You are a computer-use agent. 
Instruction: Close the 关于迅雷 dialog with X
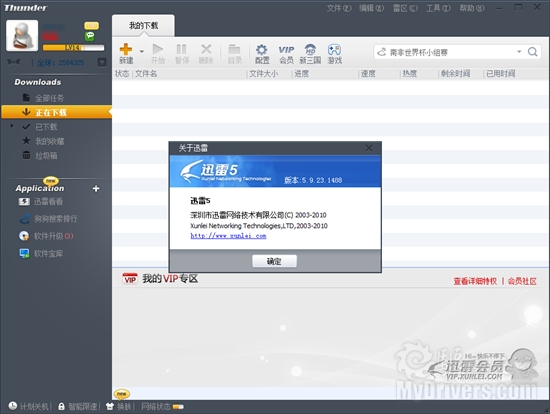click(369, 148)
